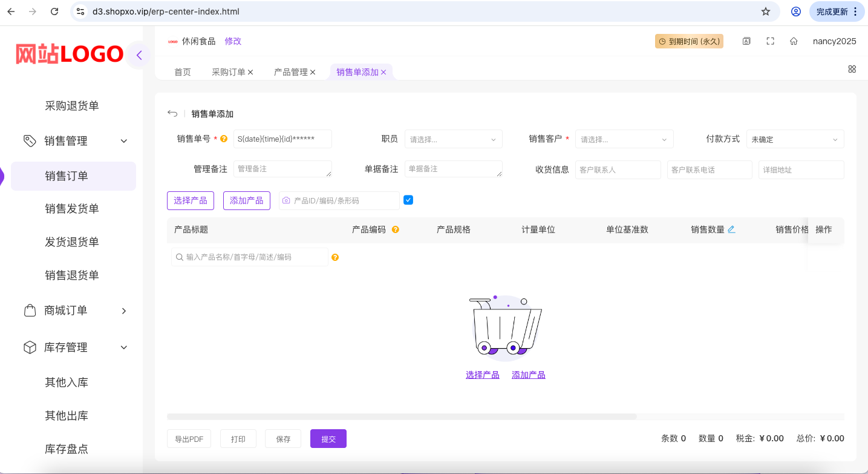Open 销售退货单 in the sidebar
The height and width of the screenshot is (474, 868).
point(72,275)
